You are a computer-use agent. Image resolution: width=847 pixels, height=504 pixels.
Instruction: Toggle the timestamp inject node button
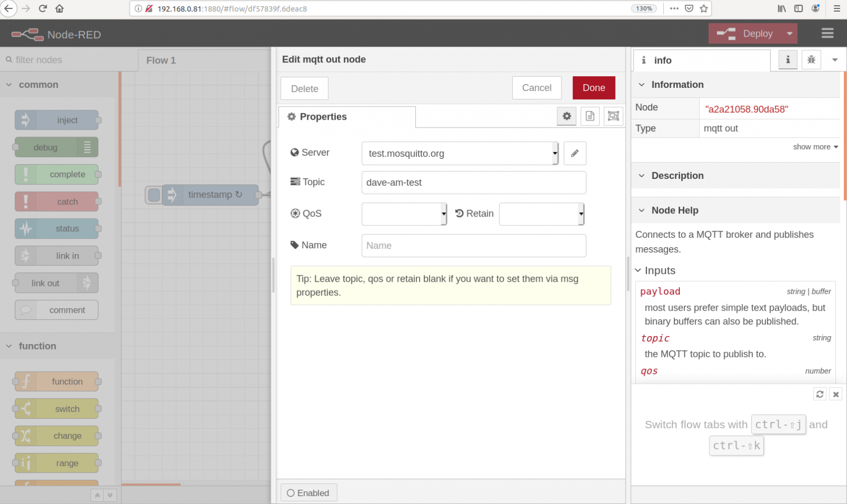[154, 195]
